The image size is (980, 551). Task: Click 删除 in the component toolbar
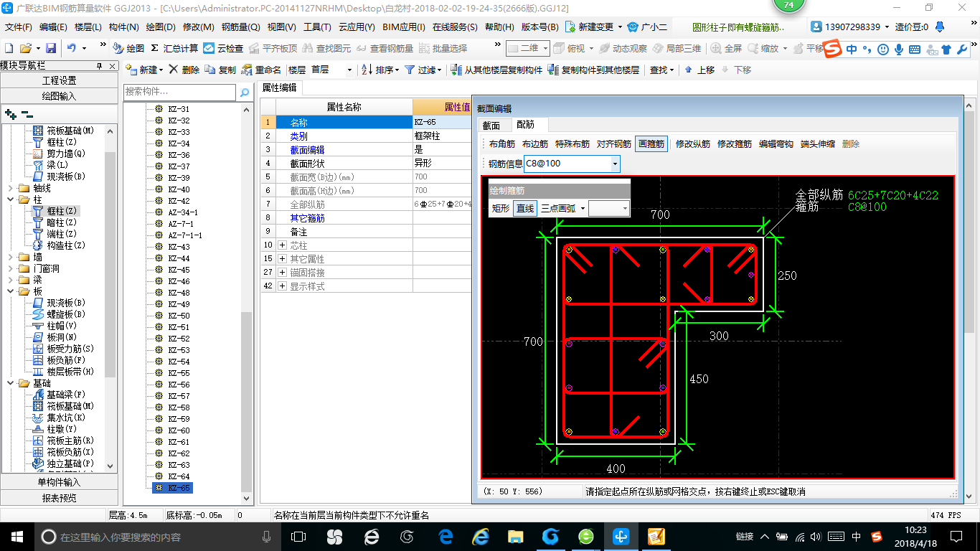[184, 70]
